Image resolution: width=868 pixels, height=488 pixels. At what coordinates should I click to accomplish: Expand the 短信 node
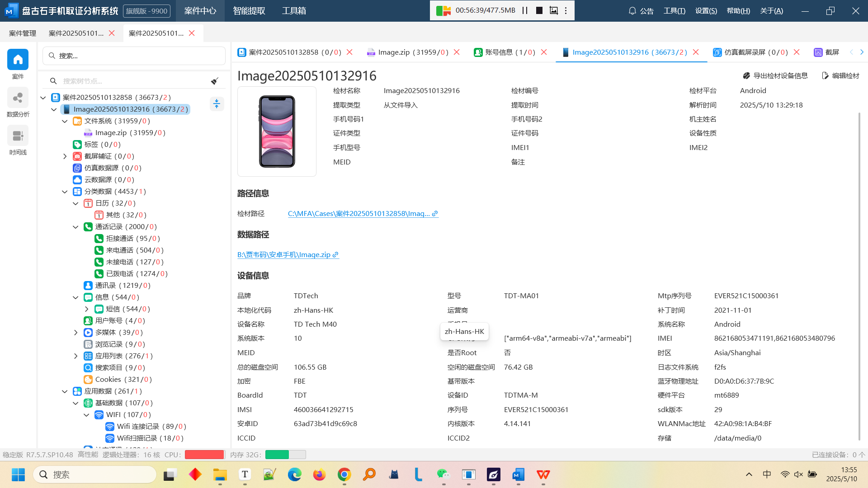pos(86,309)
